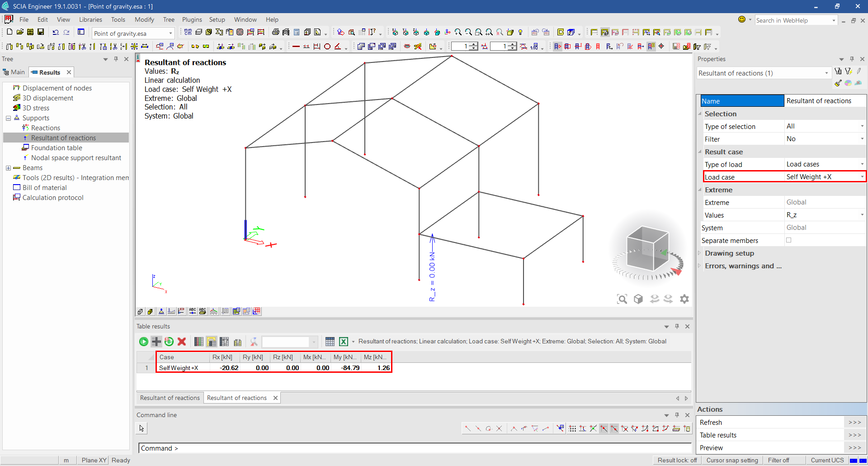Screen dimensions: 868x466
Task: Collapse the Supports tree node
Action: (x=8, y=118)
